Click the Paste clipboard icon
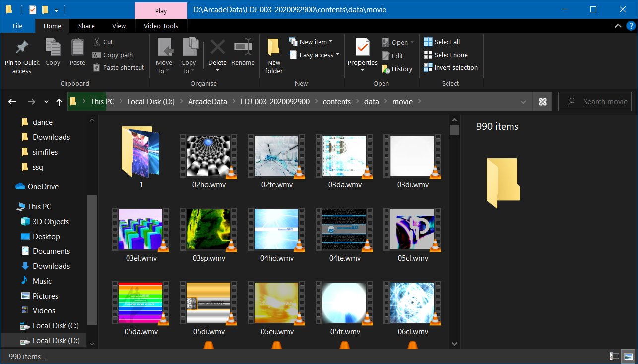 [77, 48]
